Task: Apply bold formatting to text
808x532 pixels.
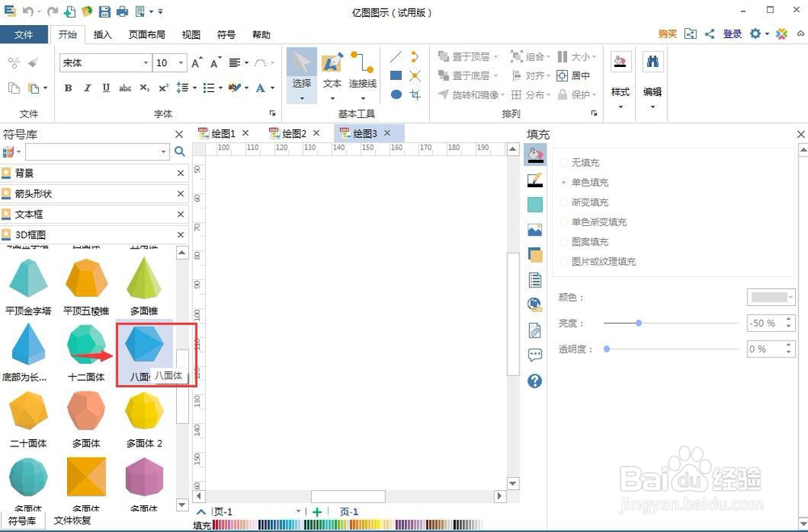Action: (x=69, y=89)
